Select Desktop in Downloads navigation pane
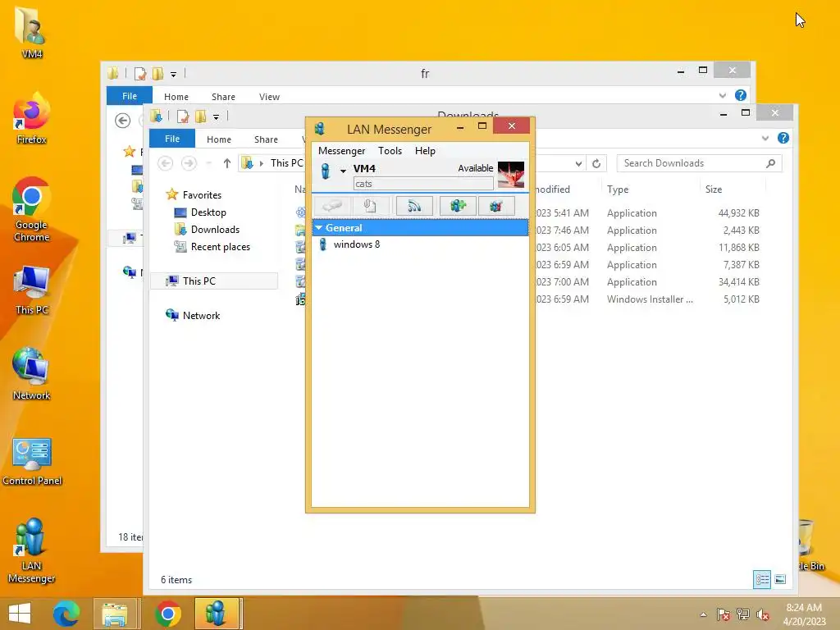The width and height of the screenshot is (840, 630). coord(208,212)
